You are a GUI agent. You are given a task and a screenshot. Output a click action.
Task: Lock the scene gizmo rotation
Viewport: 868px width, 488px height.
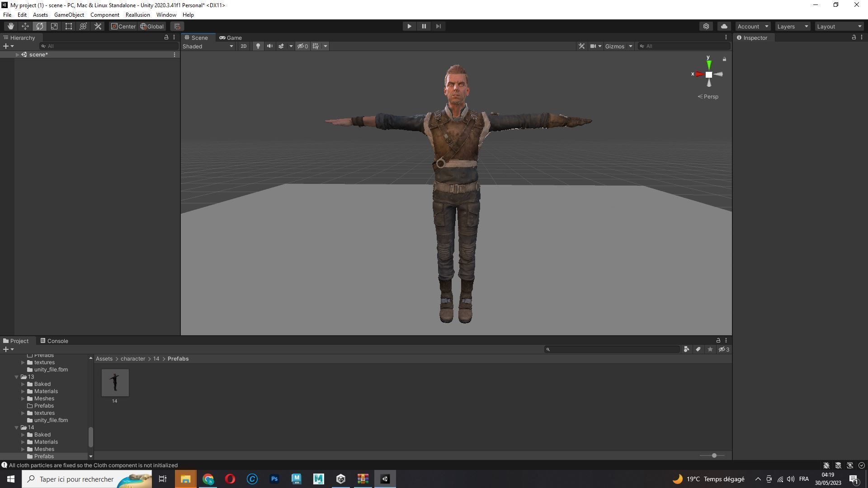coord(724,59)
